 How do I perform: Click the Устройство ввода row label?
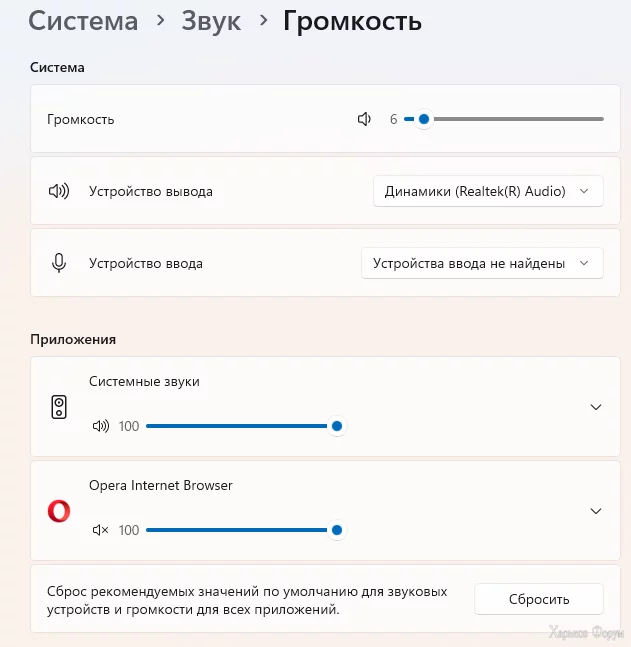pos(146,263)
